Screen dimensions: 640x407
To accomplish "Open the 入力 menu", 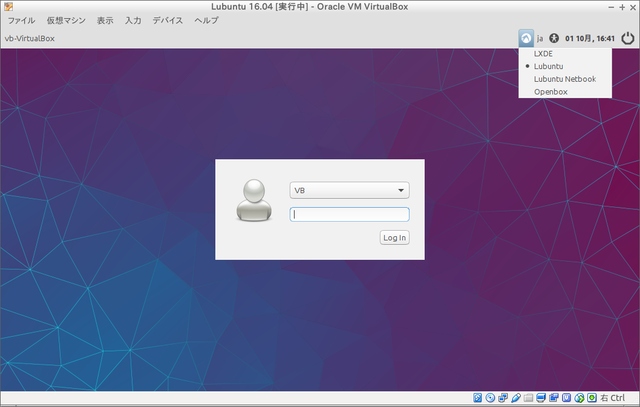I will tap(133, 20).
